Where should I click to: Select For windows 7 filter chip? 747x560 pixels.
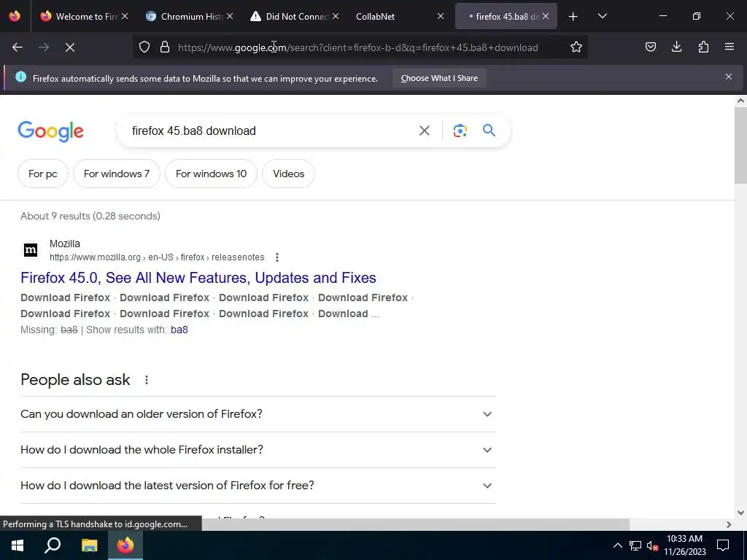[117, 174]
